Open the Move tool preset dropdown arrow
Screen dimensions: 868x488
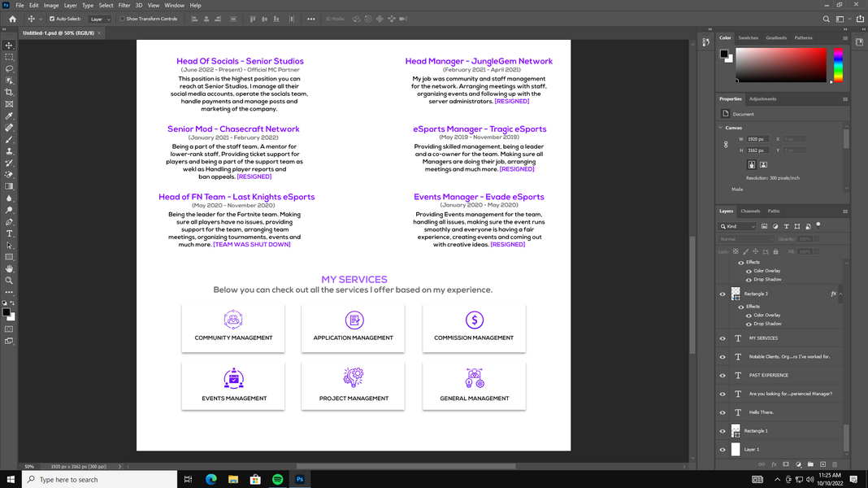pos(41,20)
